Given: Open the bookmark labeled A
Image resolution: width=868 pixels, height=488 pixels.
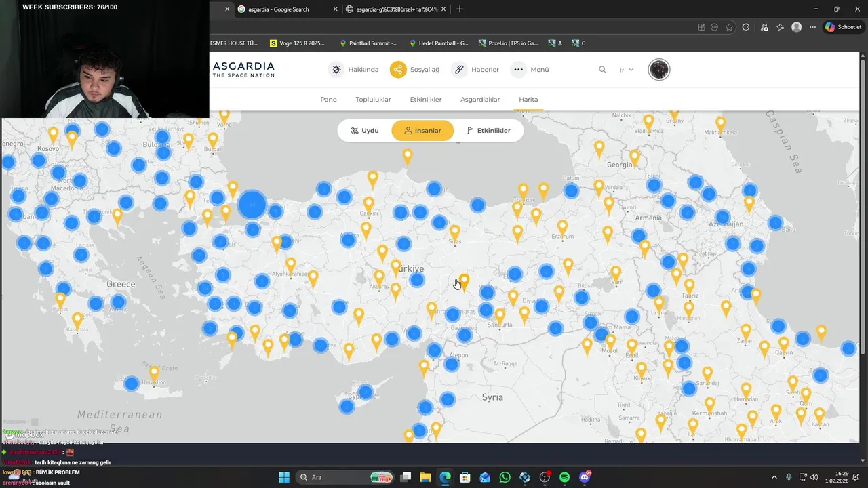Looking at the screenshot, I should (555, 43).
